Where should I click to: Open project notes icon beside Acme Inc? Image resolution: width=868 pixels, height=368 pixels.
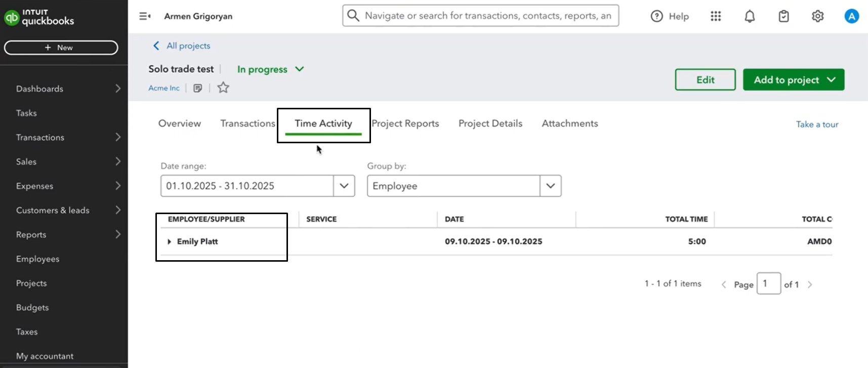pos(198,88)
